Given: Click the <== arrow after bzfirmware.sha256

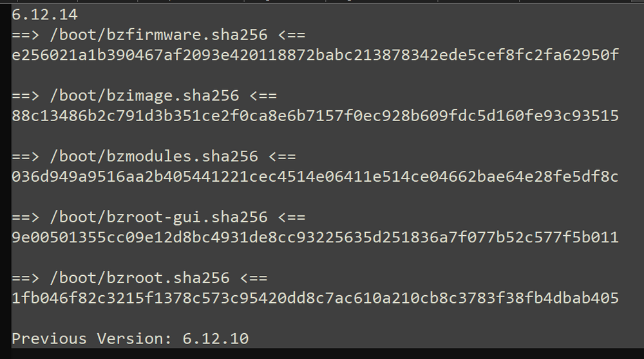Looking at the screenshot, I should [292, 35].
